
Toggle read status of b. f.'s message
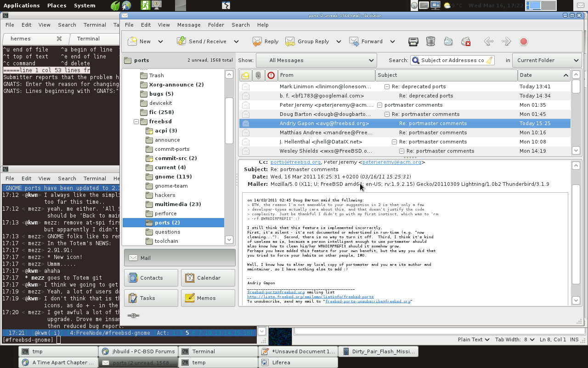point(246,96)
